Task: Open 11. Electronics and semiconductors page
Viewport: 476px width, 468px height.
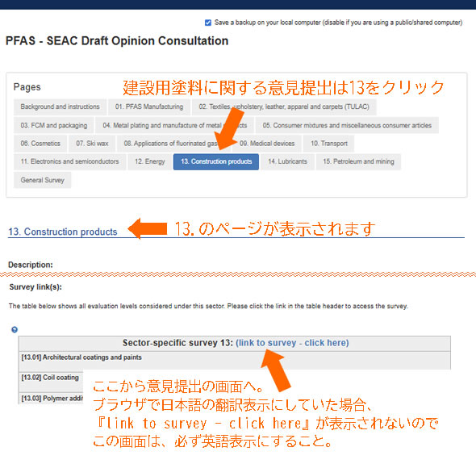Action: pos(69,161)
